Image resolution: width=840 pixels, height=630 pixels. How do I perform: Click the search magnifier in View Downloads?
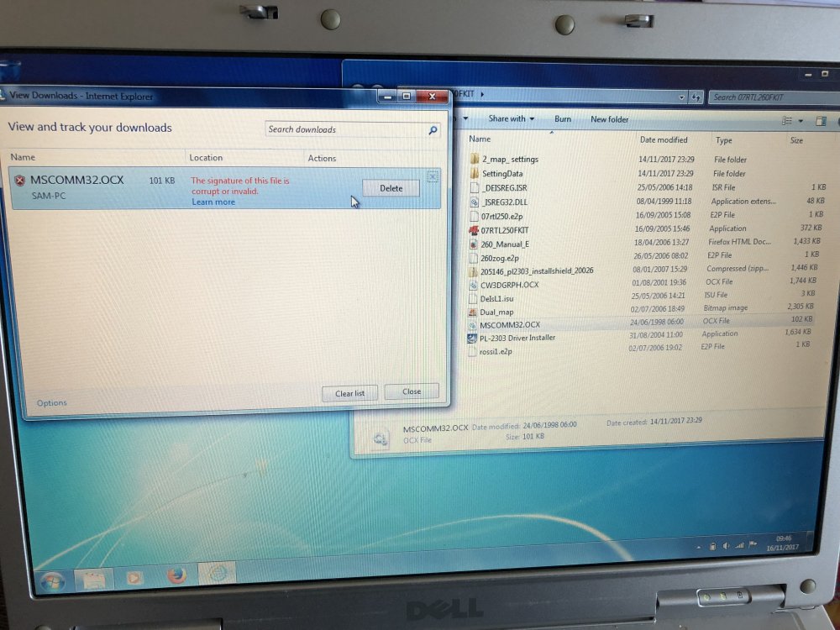(x=433, y=130)
